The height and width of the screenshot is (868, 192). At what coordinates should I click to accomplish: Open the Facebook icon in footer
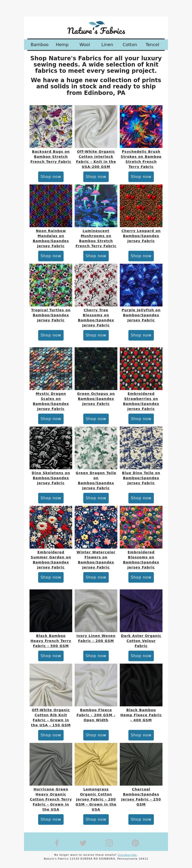tap(57, 843)
